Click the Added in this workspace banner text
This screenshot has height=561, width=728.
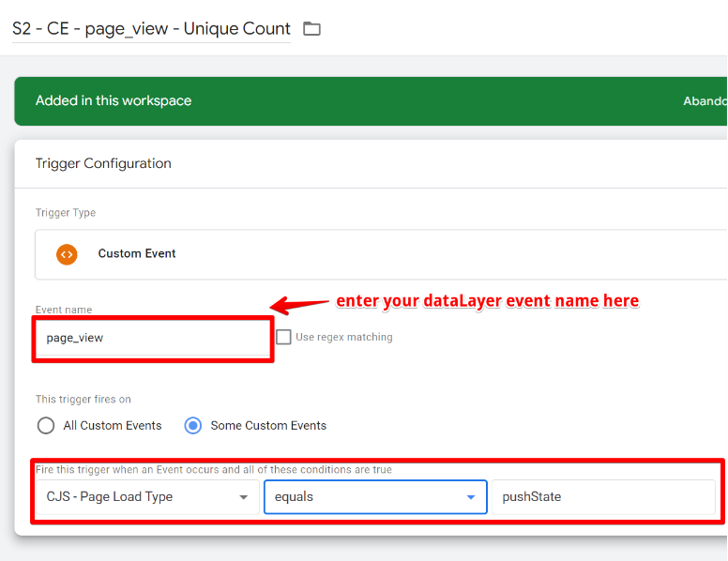click(114, 100)
